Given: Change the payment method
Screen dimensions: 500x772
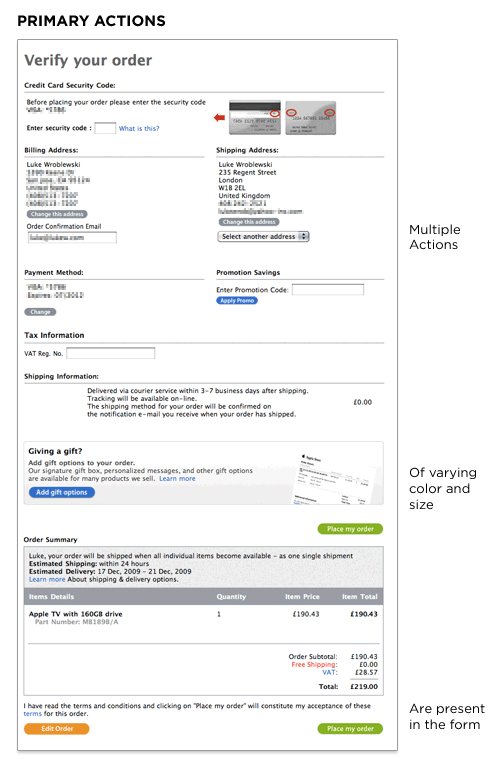Looking at the screenshot, I should (x=40, y=312).
